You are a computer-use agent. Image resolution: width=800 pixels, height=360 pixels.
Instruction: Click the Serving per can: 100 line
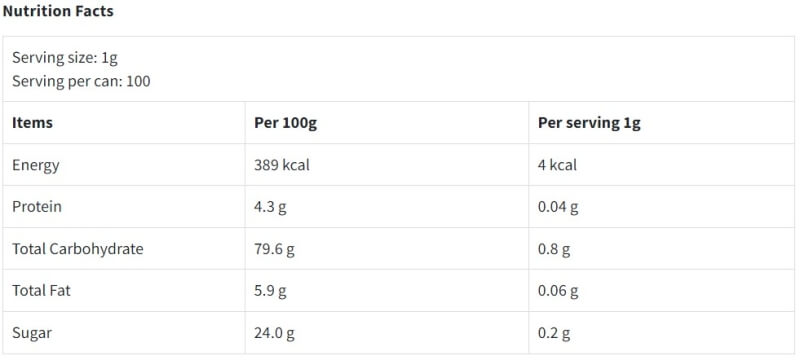pos(81,81)
